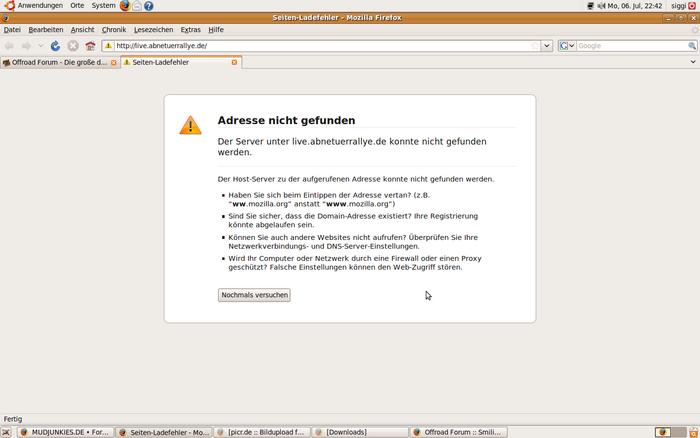Image resolution: width=700 pixels, height=438 pixels.
Task: Click the Fertig status bar text
Action: tap(13, 419)
